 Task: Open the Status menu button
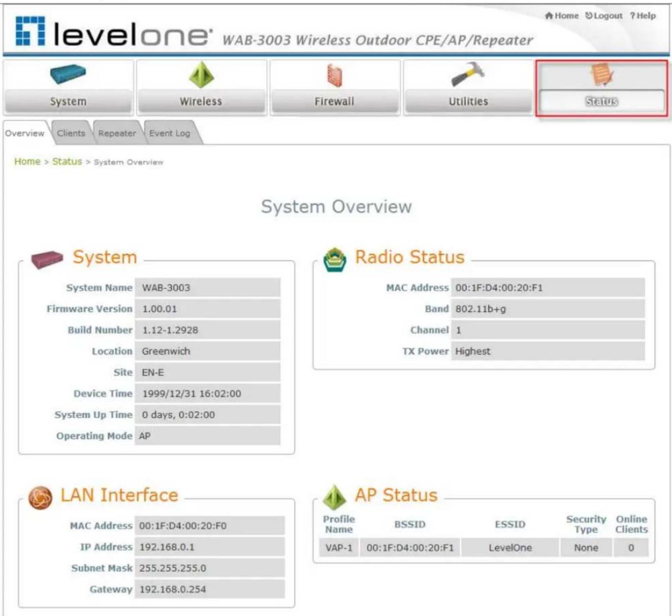point(602,101)
